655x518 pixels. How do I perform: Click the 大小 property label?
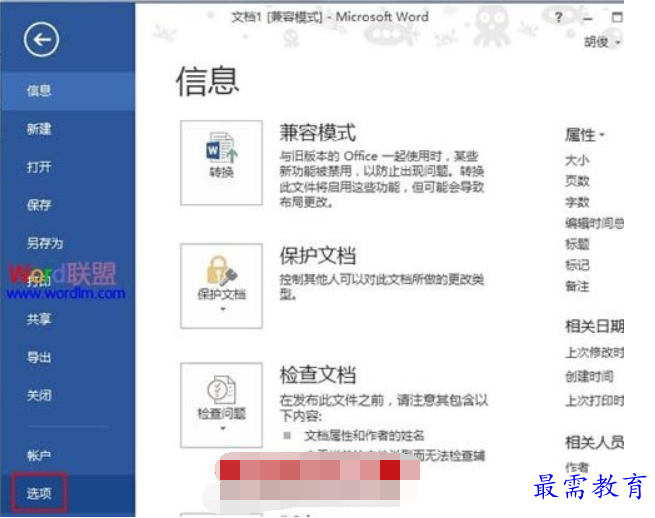tap(577, 160)
